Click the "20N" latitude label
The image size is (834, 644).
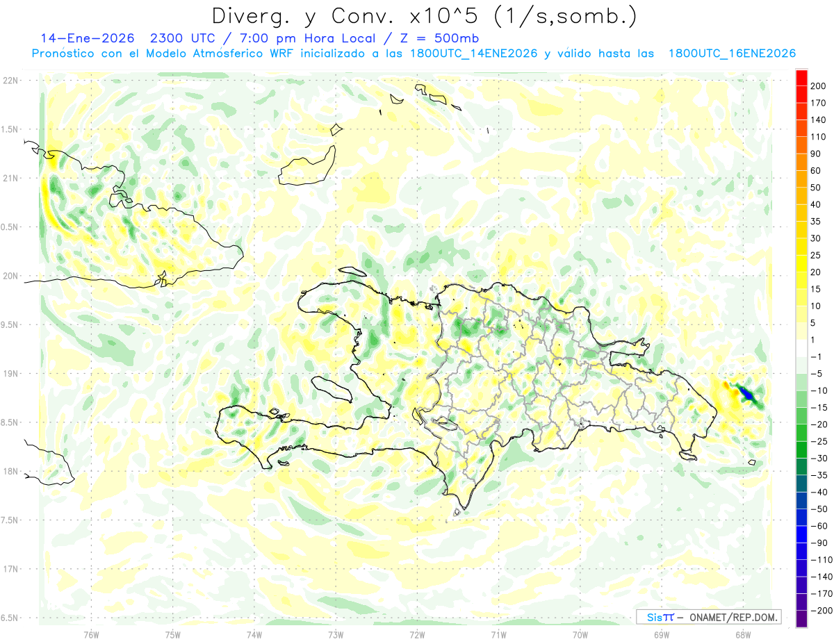(x=10, y=276)
